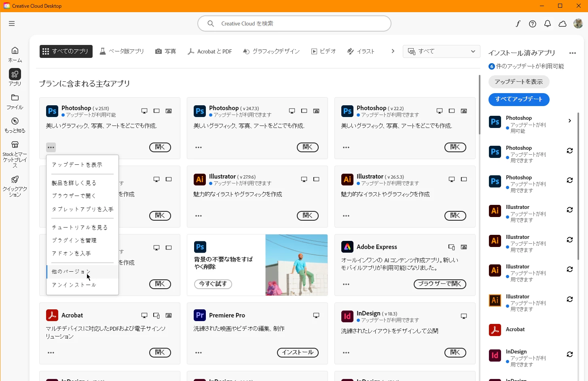The height and width of the screenshot is (381, 588).
Task: Select すべてのアプリ tab
Action: pyautogui.click(x=66, y=51)
